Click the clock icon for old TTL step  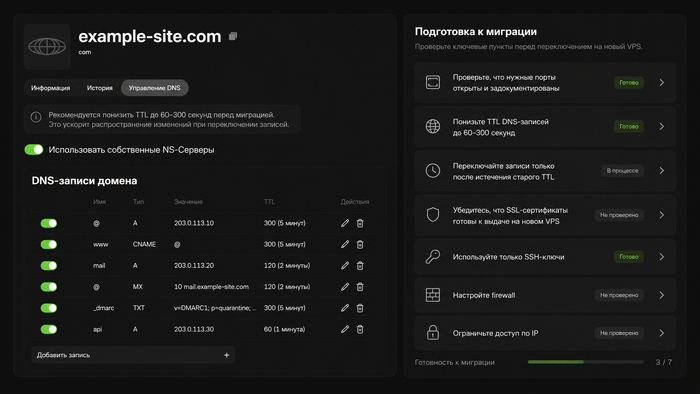coord(433,170)
